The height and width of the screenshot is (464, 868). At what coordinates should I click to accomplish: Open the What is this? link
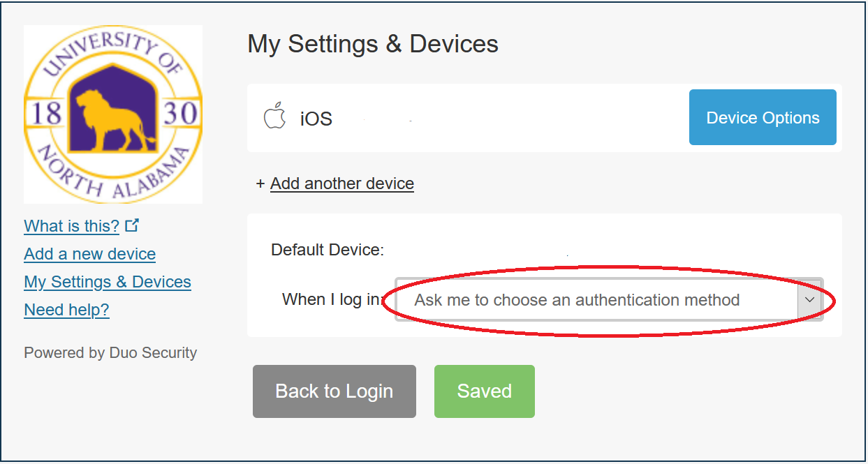(x=72, y=226)
